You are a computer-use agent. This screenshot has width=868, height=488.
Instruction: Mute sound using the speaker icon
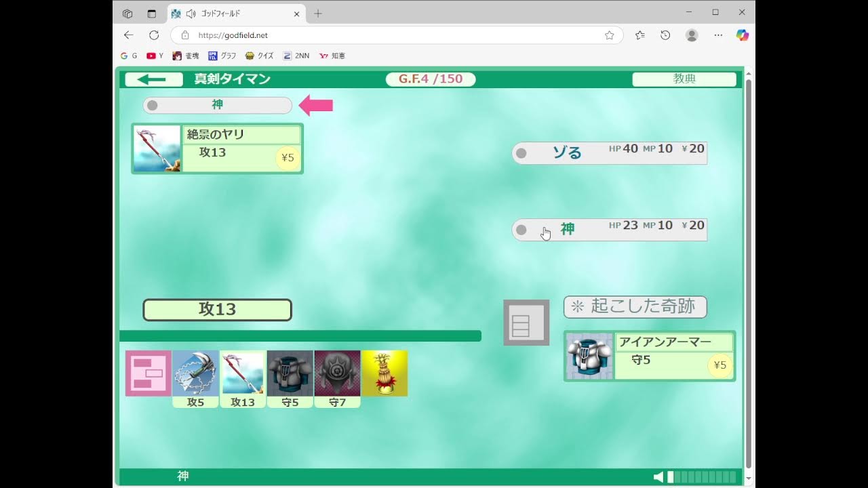pos(658,477)
